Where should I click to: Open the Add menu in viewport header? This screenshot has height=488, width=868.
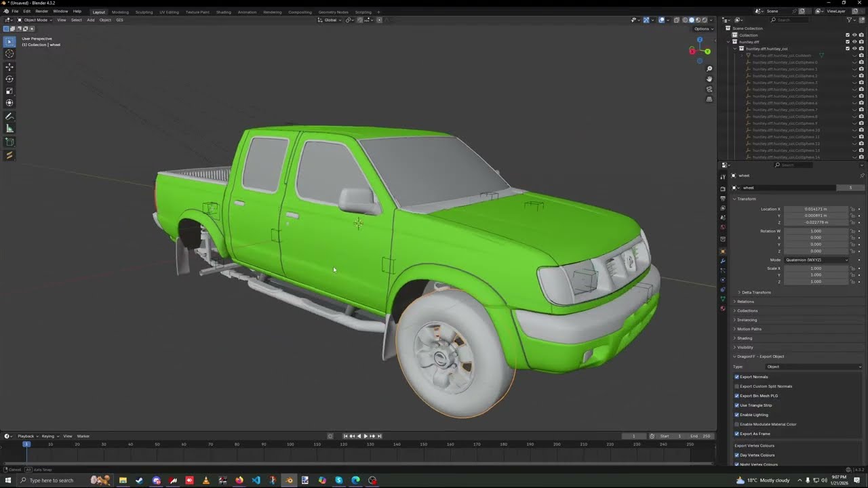pyautogui.click(x=91, y=20)
